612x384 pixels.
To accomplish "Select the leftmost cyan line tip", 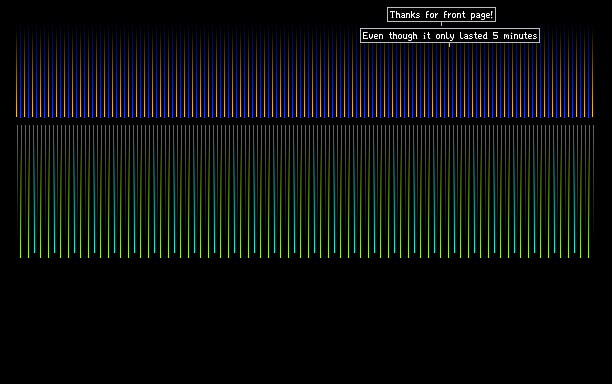I will 34,250.
